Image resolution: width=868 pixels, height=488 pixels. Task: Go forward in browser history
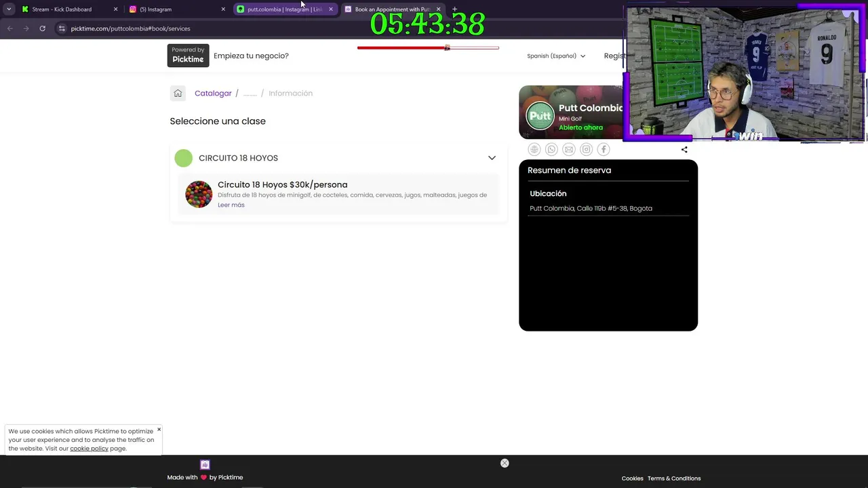tap(26, 28)
